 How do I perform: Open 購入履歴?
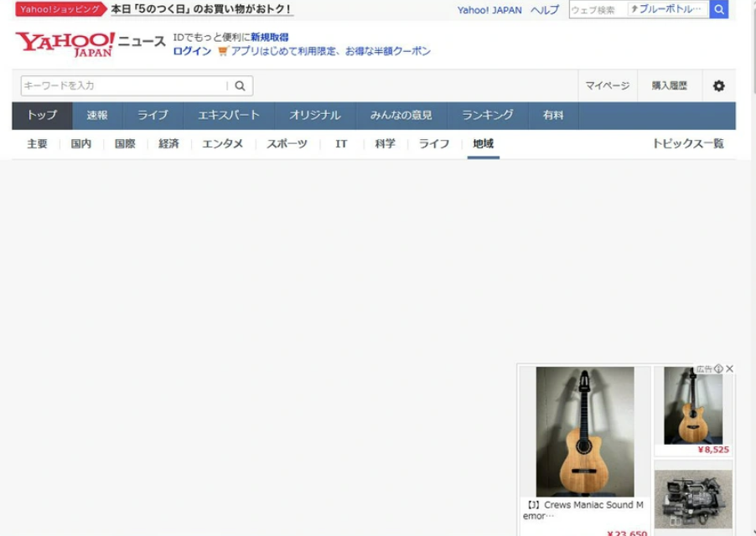point(669,85)
